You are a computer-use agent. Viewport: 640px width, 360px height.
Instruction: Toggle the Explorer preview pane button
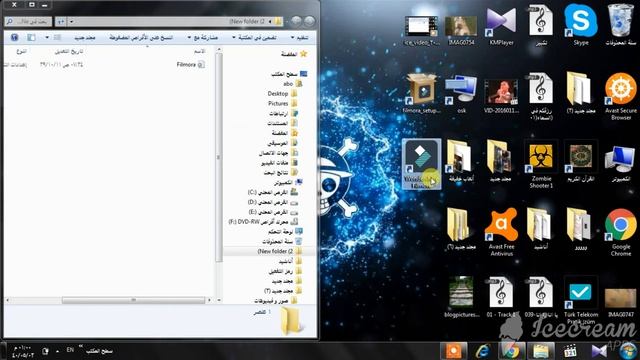31,38
